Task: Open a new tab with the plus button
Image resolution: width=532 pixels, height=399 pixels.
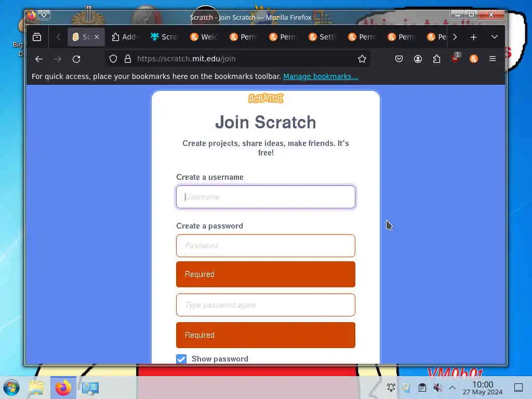Action: click(x=474, y=37)
